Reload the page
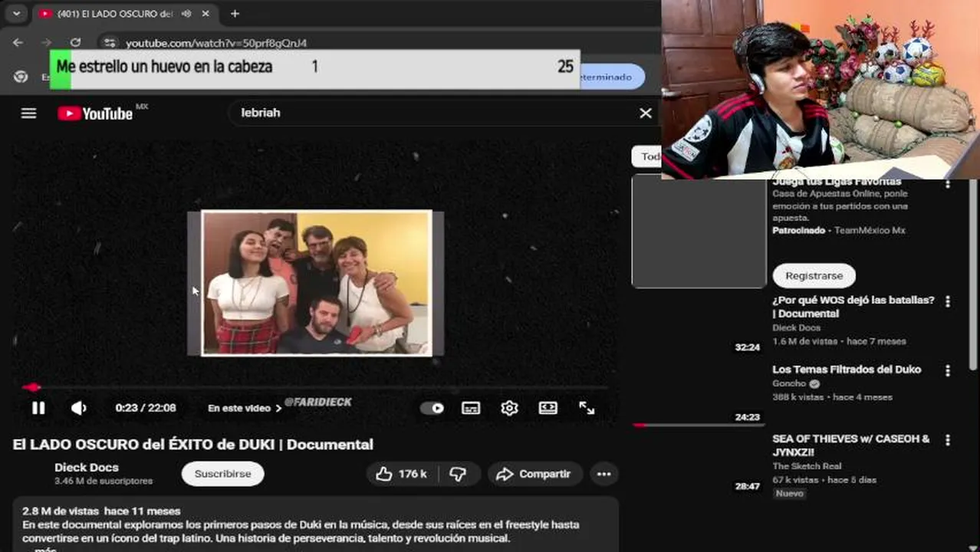The image size is (980, 552). pos(75,43)
